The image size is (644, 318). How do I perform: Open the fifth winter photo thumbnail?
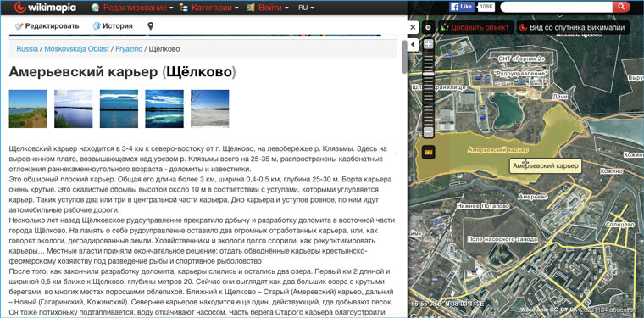click(210, 109)
